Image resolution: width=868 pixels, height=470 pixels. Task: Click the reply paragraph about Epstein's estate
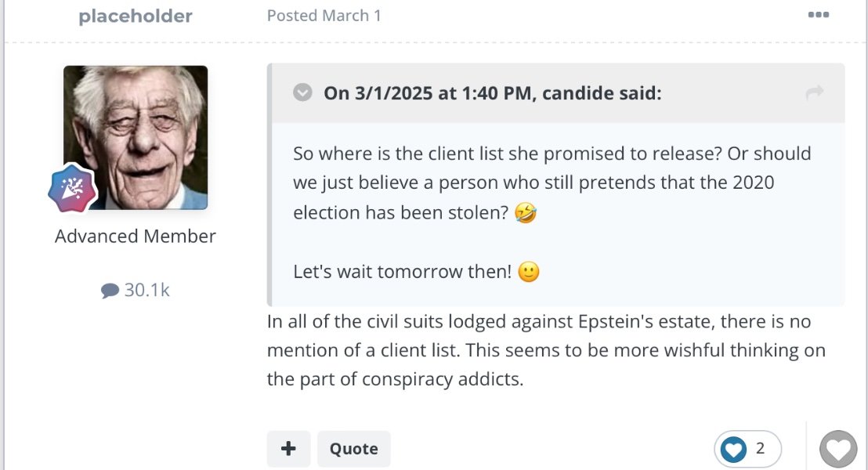[x=546, y=350]
